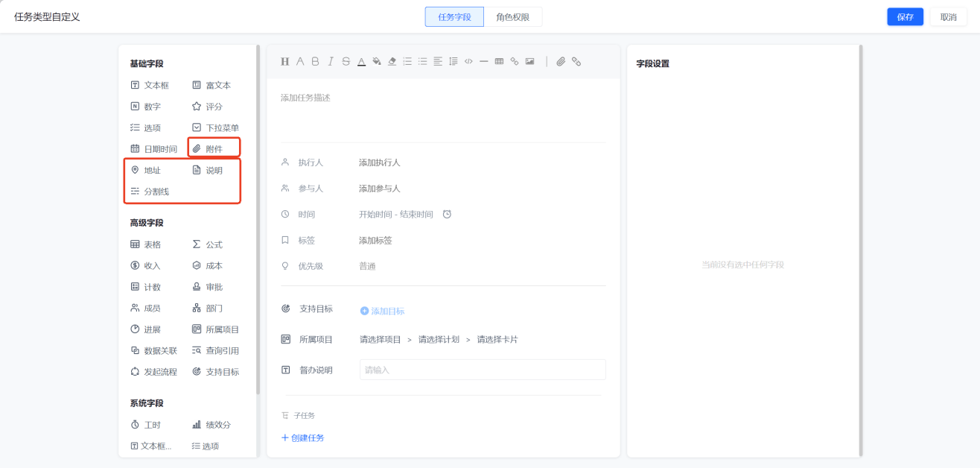Select the 收入 field
Image resolution: width=980 pixels, height=468 pixels.
point(146,266)
